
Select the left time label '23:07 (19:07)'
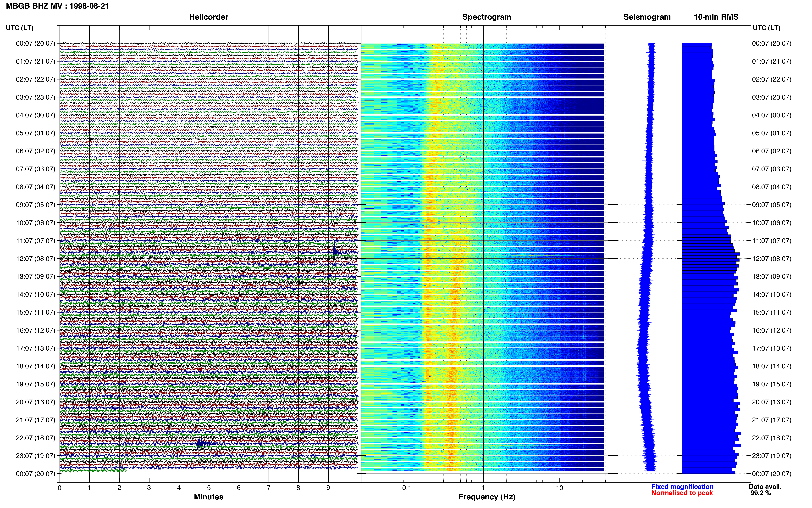(36, 456)
